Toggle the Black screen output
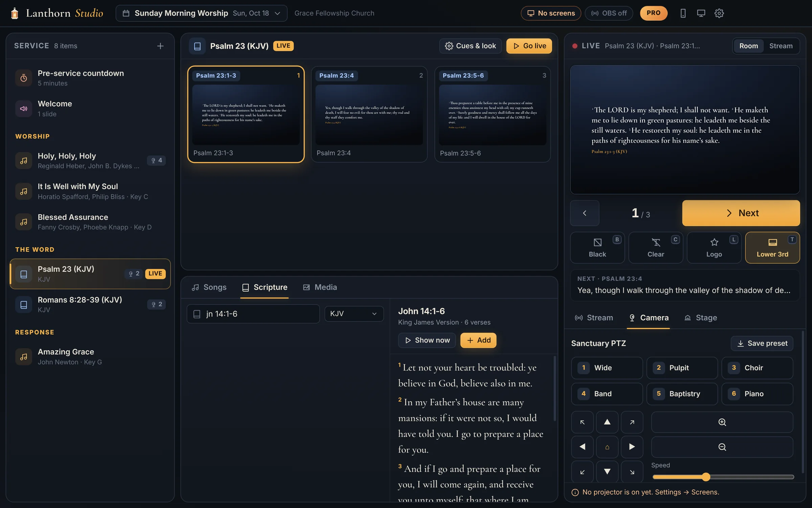812x508 pixels. (597, 248)
